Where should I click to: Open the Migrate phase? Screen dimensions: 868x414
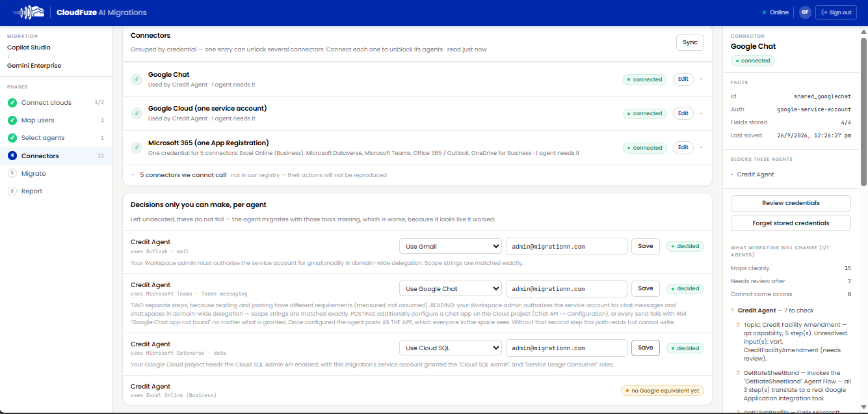click(x=56, y=174)
